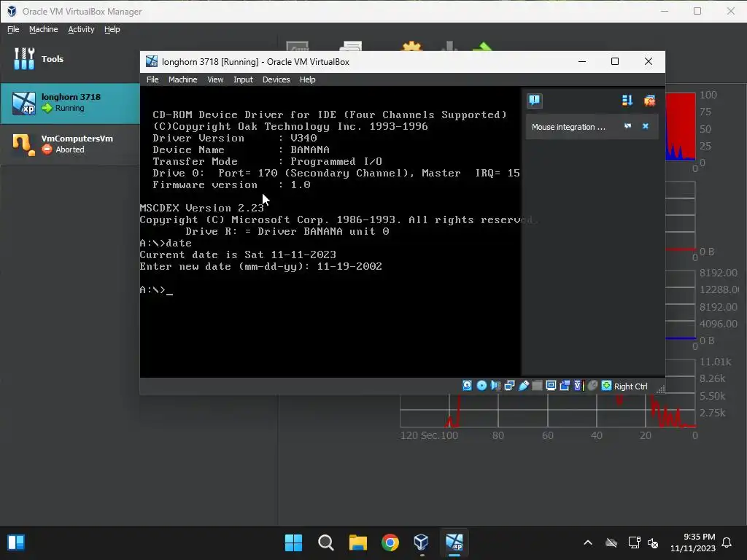
Task: Click the audio status bar icon
Action: coord(495,385)
